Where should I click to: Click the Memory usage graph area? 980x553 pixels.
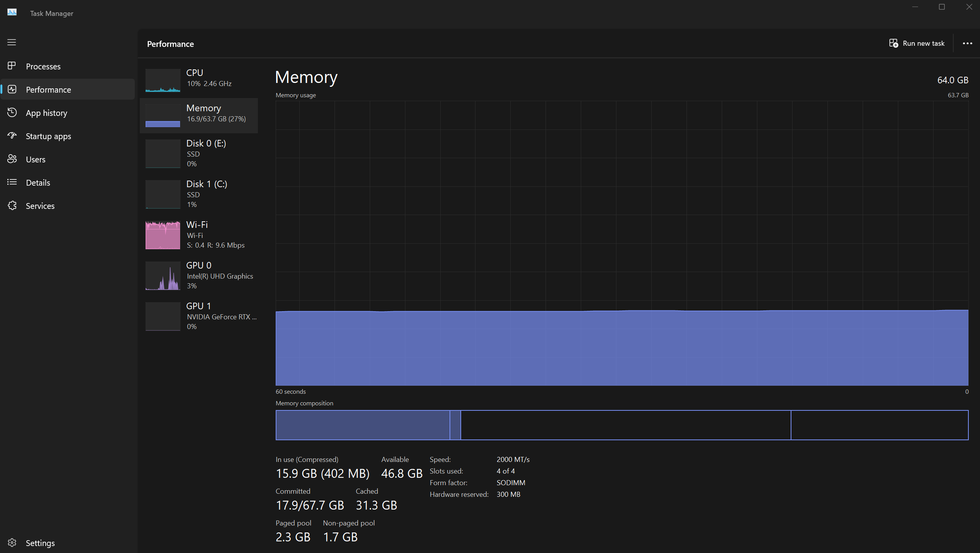(x=621, y=243)
